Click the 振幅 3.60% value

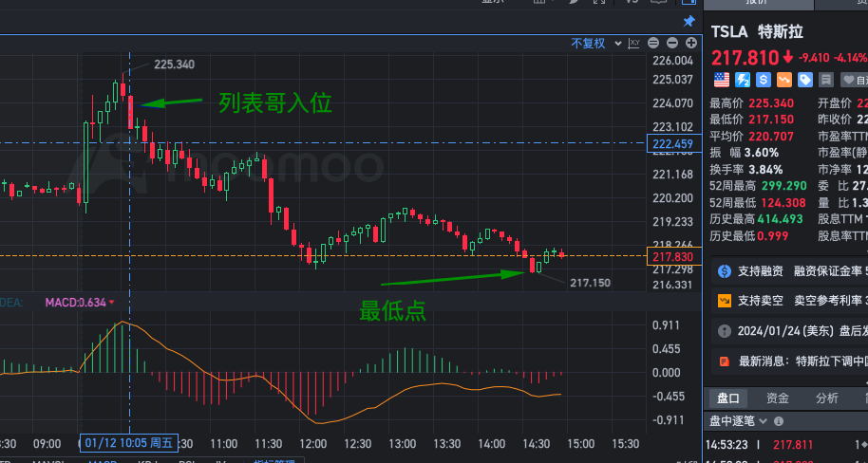(761, 153)
